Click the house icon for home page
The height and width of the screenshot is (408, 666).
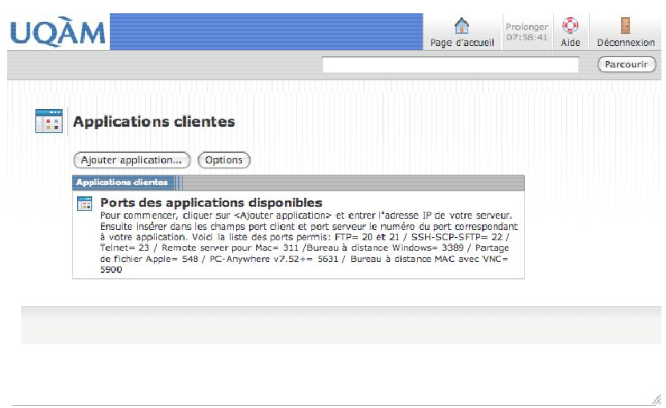tap(461, 25)
